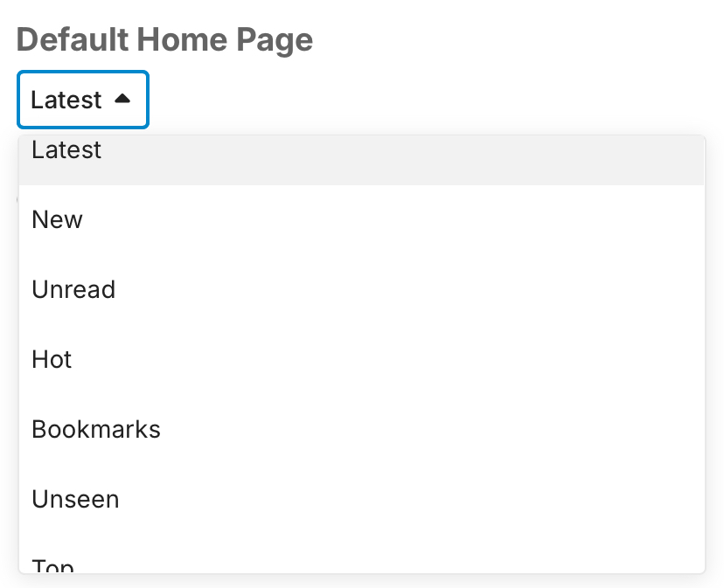
Task: Click the Latest text in combo box header
Action: coord(66,100)
